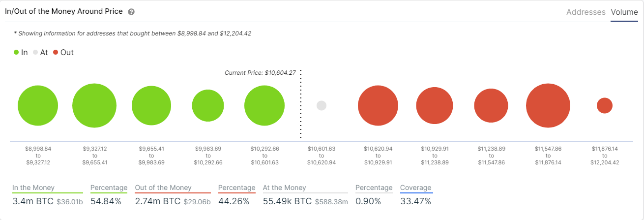
Task: Select the Volume tab
Action: pyautogui.click(x=624, y=12)
